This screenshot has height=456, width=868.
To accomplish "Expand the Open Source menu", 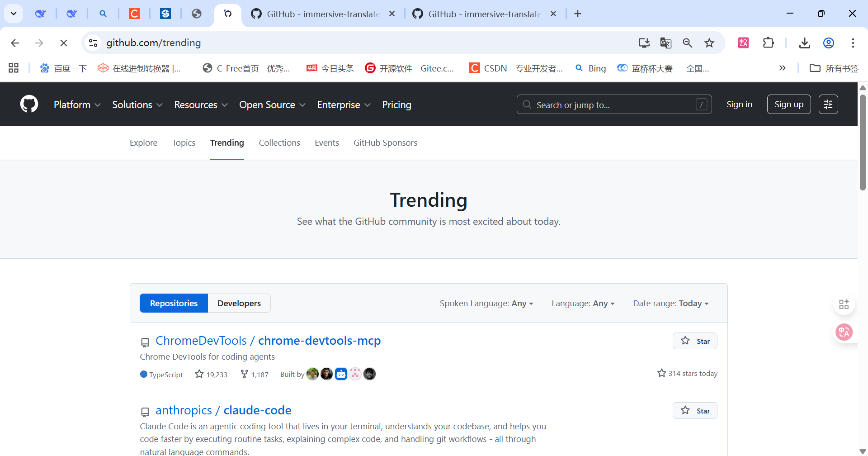I will 272,104.
